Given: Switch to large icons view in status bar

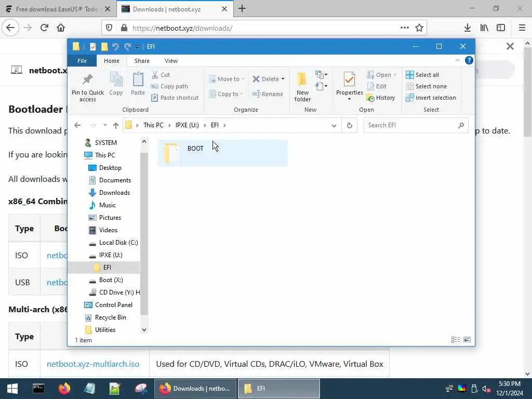Looking at the screenshot, I should point(467,340).
